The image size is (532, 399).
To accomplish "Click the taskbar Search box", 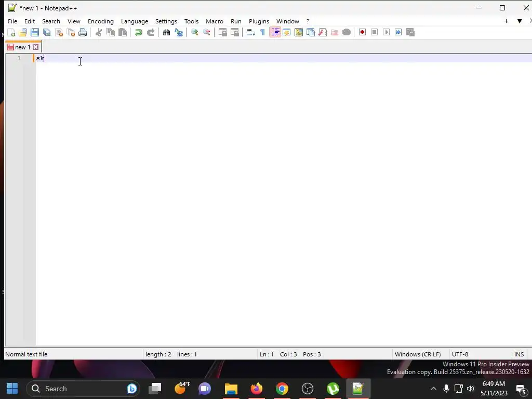I will 83,389.
